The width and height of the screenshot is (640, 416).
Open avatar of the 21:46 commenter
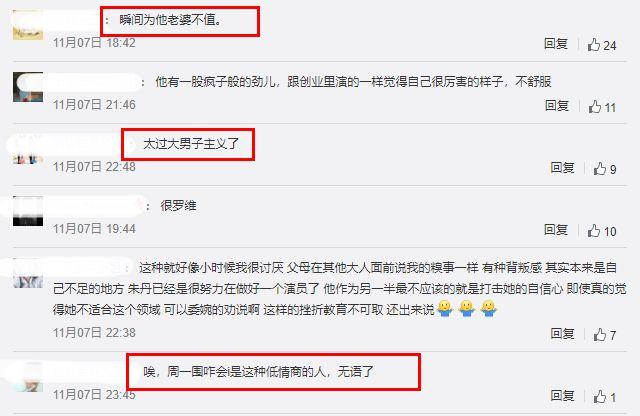[x=28, y=87]
